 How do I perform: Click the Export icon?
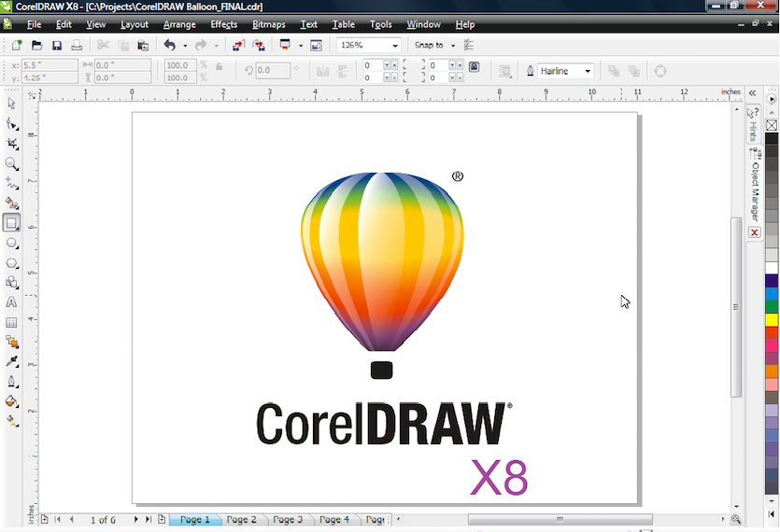point(259,45)
